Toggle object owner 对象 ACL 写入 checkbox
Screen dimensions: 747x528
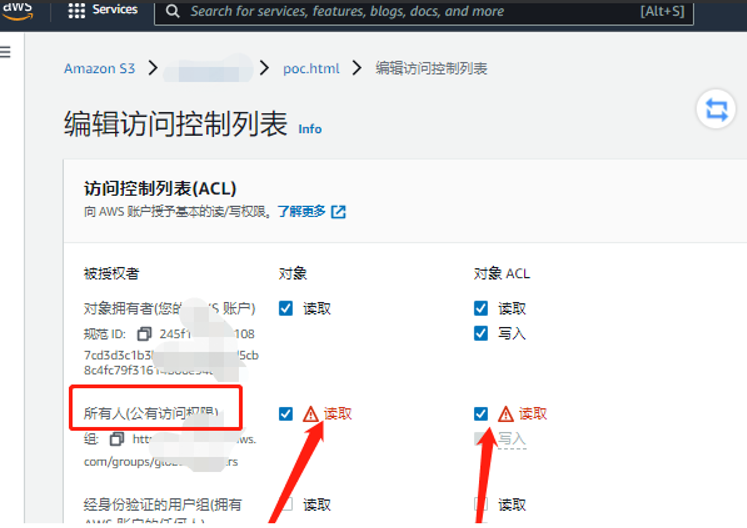[x=481, y=333]
